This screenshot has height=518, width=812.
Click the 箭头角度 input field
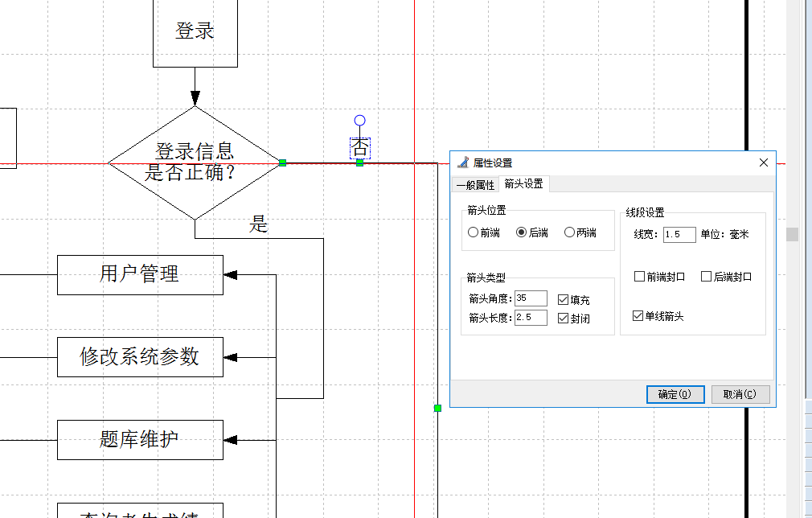(531, 298)
